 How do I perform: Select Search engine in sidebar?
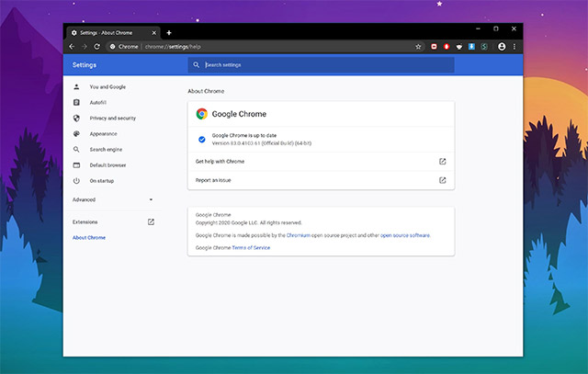pos(106,149)
